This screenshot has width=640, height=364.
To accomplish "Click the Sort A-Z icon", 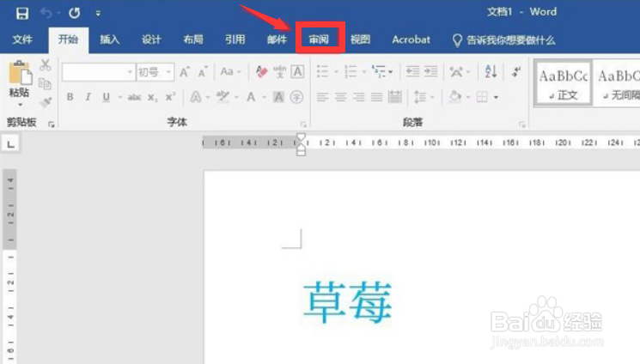I will click(x=491, y=72).
